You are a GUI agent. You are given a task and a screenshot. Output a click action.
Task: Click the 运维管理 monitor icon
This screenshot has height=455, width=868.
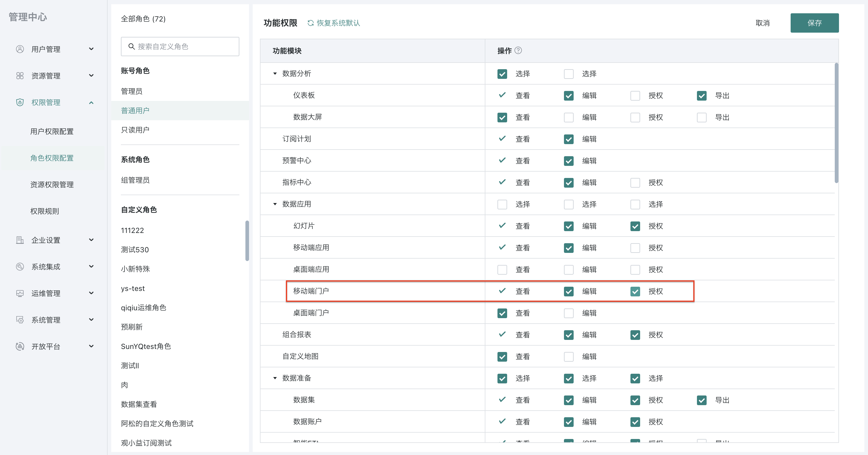click(x=20, y=293)
